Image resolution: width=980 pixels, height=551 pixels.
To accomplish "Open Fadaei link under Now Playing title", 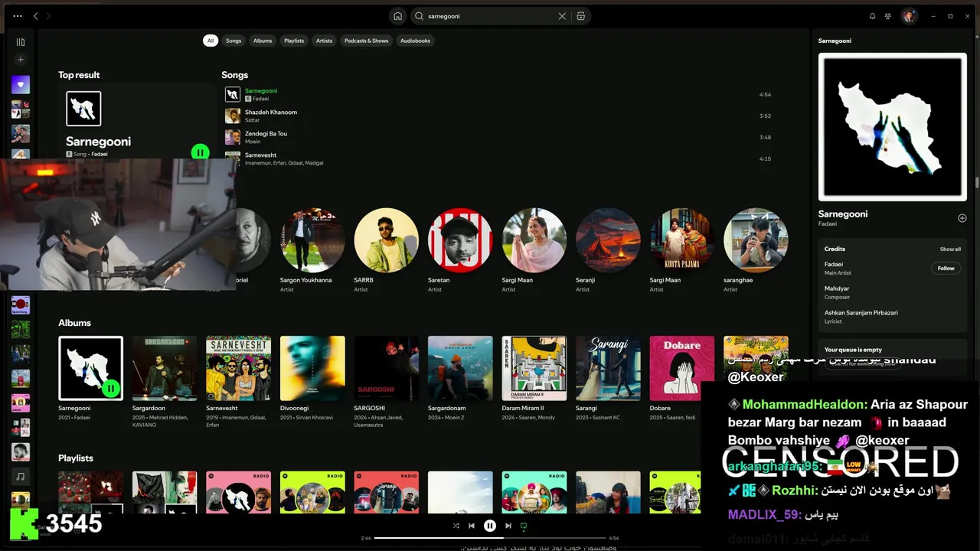I will [828, 224].
